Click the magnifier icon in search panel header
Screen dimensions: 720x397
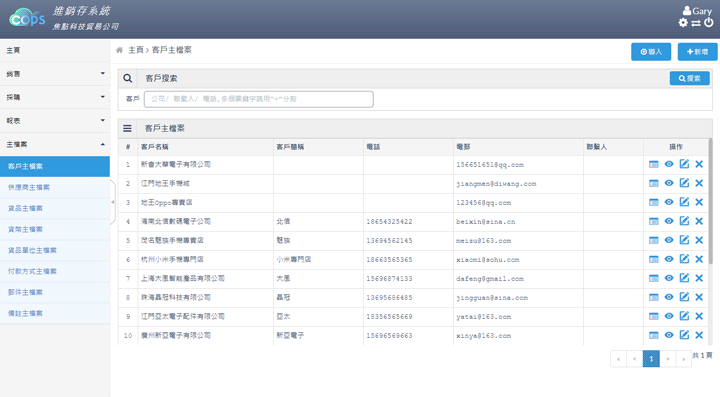click(x=128, y=78)
